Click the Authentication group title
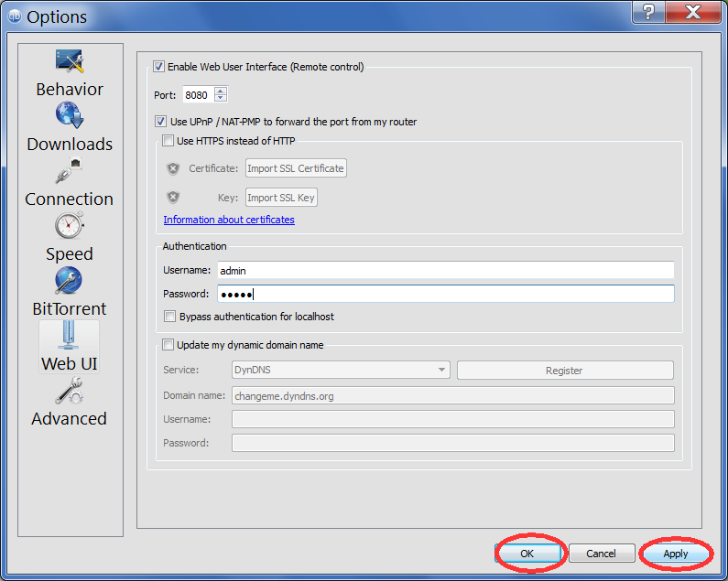The image size is (728, 581). pos(194,246)
